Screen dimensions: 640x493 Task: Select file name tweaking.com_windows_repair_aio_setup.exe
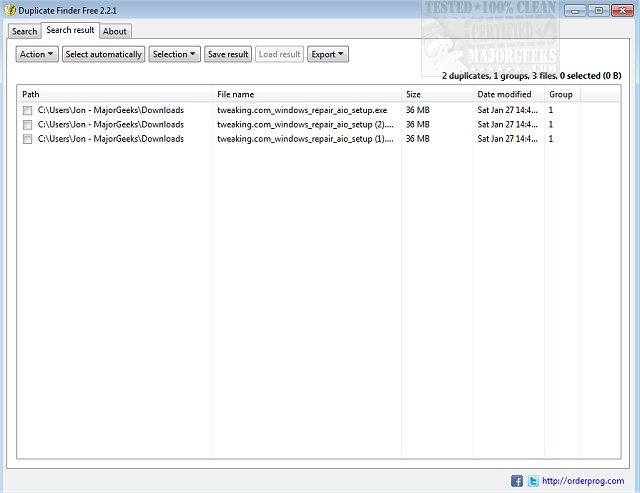point(302,110)
